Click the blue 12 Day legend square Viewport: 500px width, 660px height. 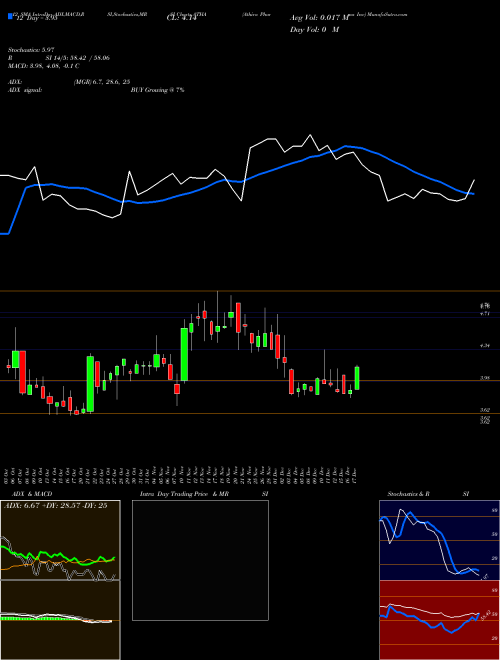coord(10,16)
